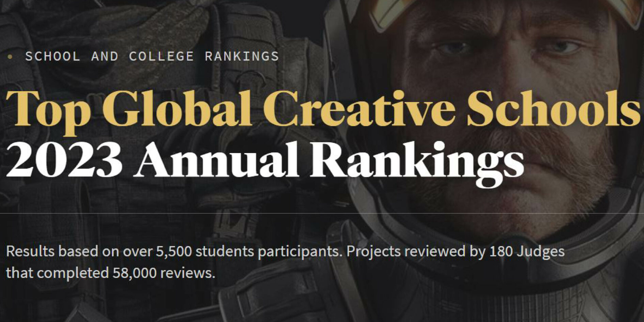
Task: Click the gold bullet dot before School
Action: (x=10, y=57)
